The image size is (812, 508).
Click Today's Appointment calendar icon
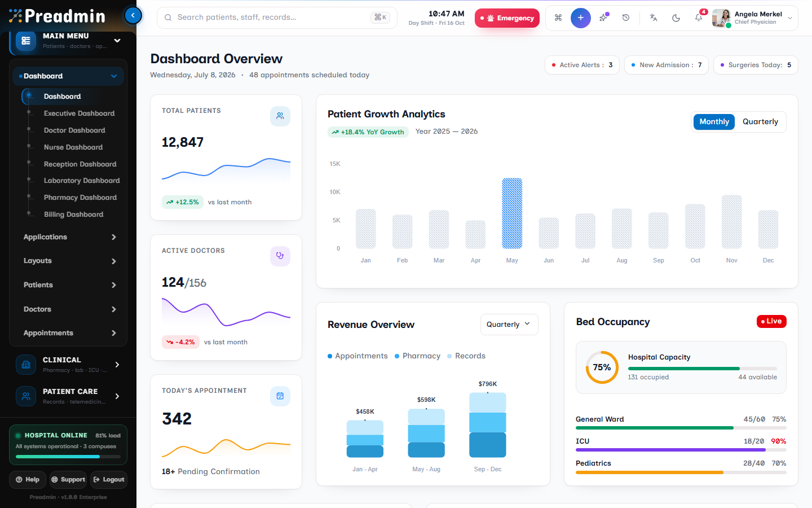280,396
